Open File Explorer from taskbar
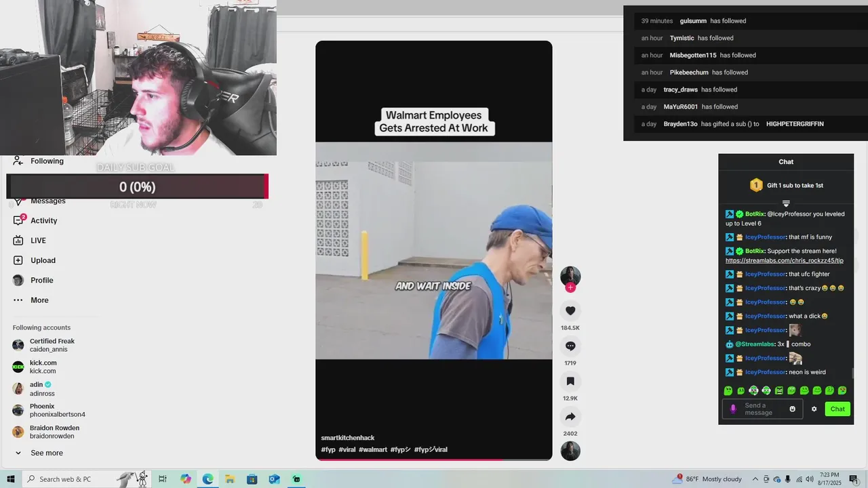The width and height of the screenshot is (868, 488). click(230, 479)
